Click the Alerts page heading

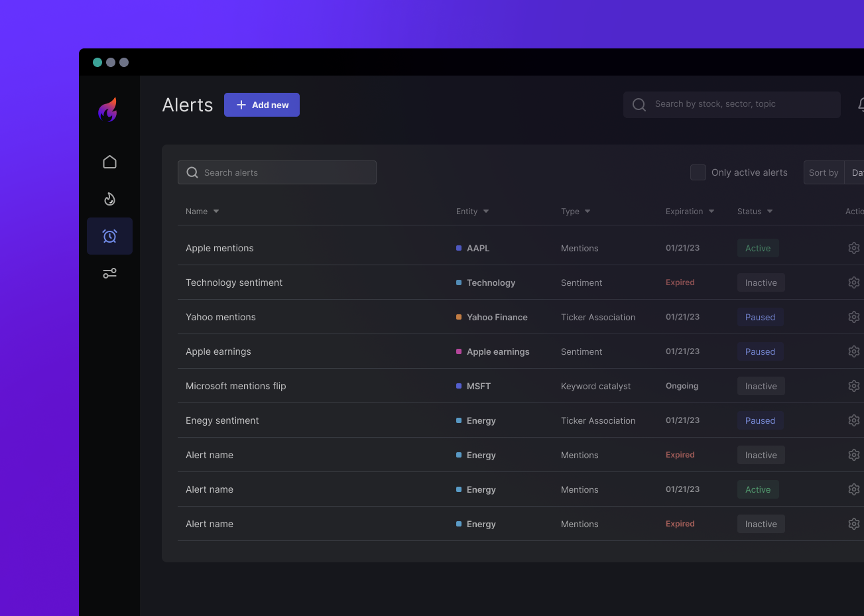coord(188,105)
